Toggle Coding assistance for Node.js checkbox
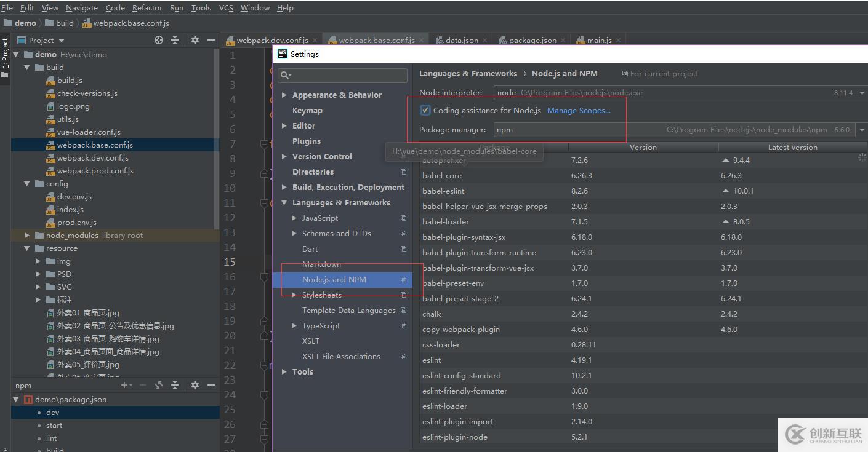The image size is (868, 452). pos(425,111)
